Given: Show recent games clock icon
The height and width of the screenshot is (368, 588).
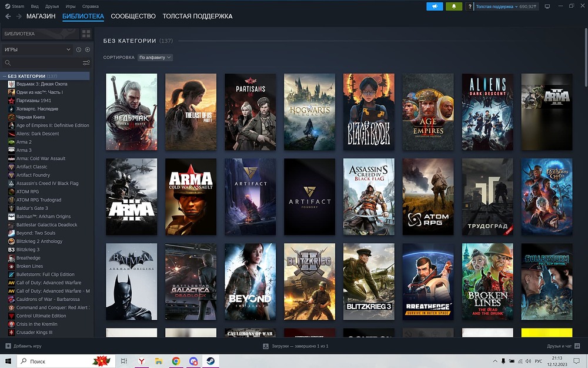Looking at the screenshot, I should click(x=79, y=49).
